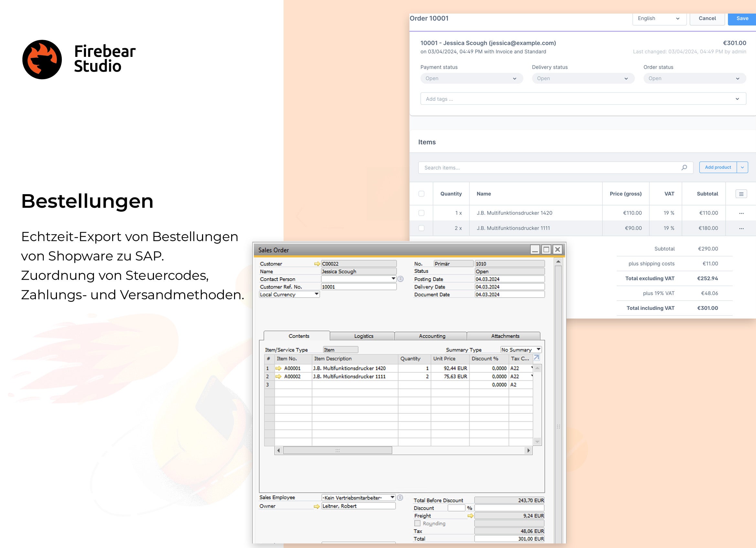Toggle the select-all checkbox in items header
This screenshot has height=548, width=756.
click(421, 194)
